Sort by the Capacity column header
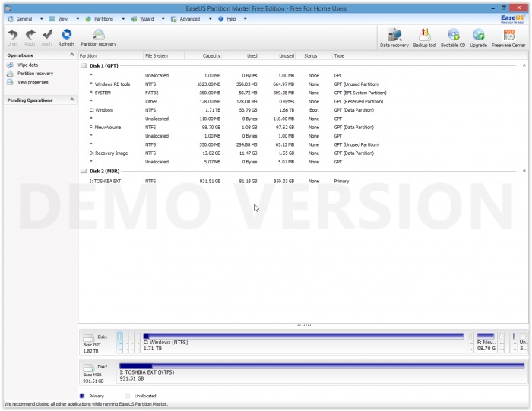Screen dimensions: 532x411 point(203,55)
